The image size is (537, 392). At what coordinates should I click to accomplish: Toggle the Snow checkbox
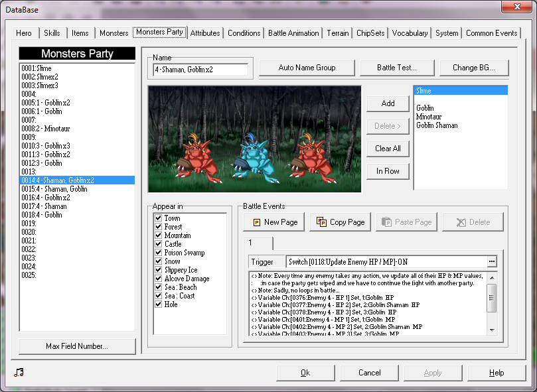point(158,261)
